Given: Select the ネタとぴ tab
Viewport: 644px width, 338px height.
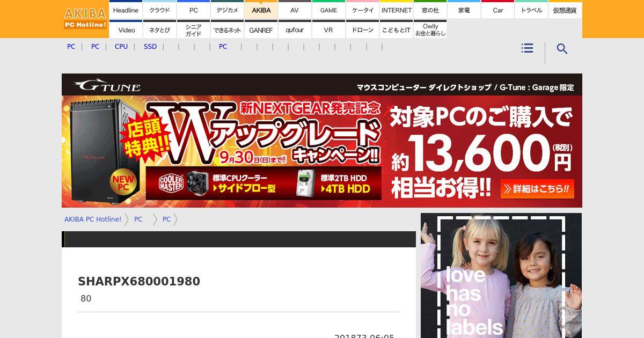Looking at the screenshot, I should 159,30.
